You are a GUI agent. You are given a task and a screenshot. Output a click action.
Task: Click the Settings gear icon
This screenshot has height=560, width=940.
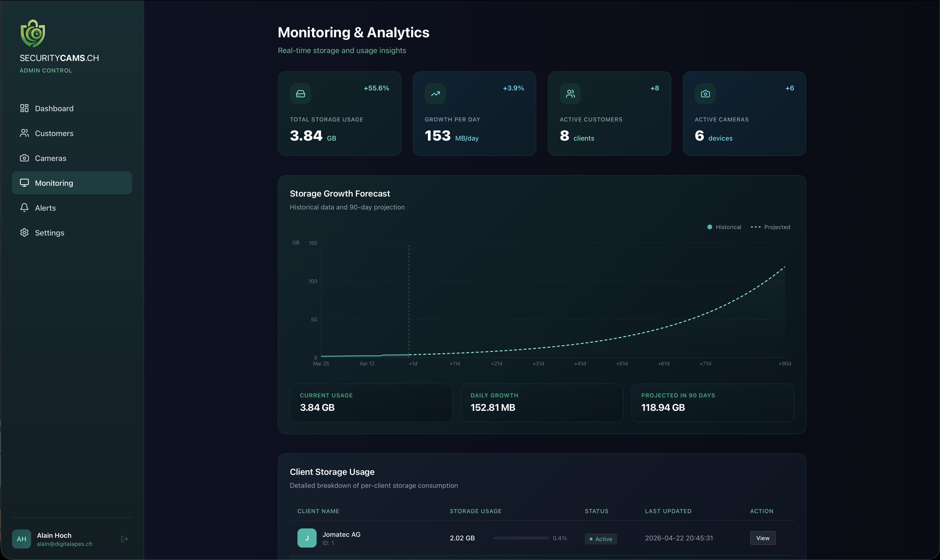tap(24, 232)
